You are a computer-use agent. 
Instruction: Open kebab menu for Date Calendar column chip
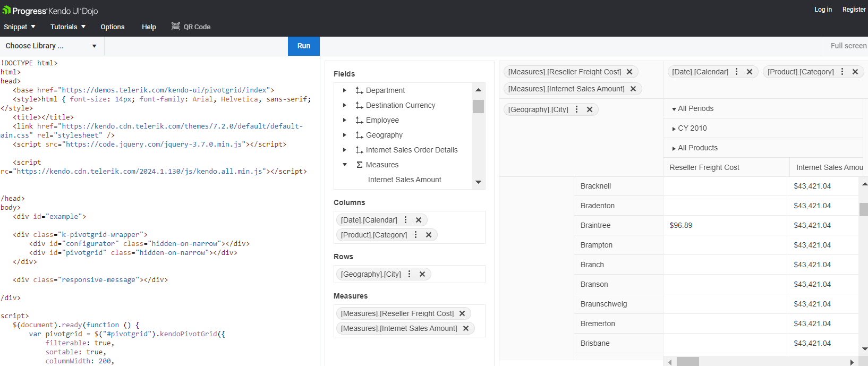tap(406, 220)
